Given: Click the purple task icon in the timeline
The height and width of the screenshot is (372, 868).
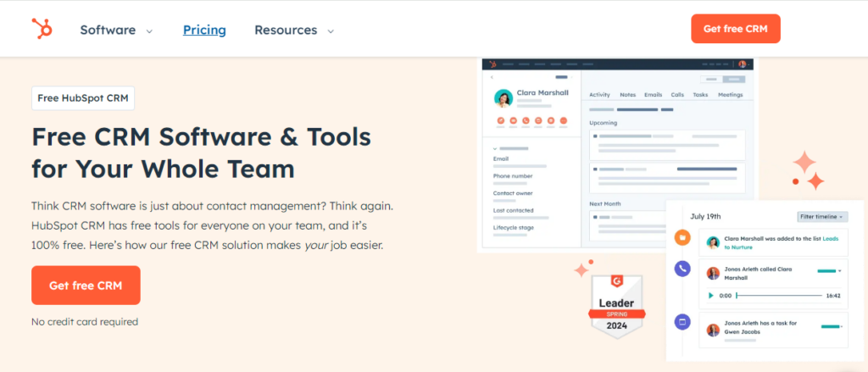Looking at the screenshot, I should coord(682,322).
